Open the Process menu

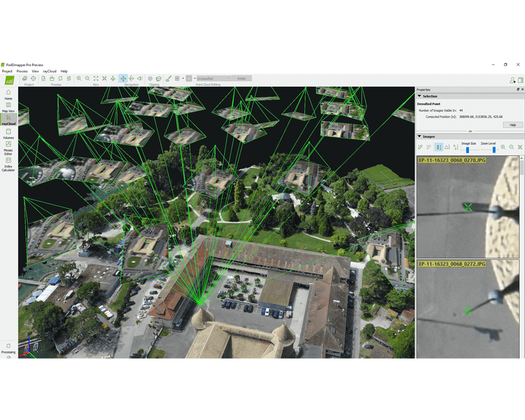[22, 71]
